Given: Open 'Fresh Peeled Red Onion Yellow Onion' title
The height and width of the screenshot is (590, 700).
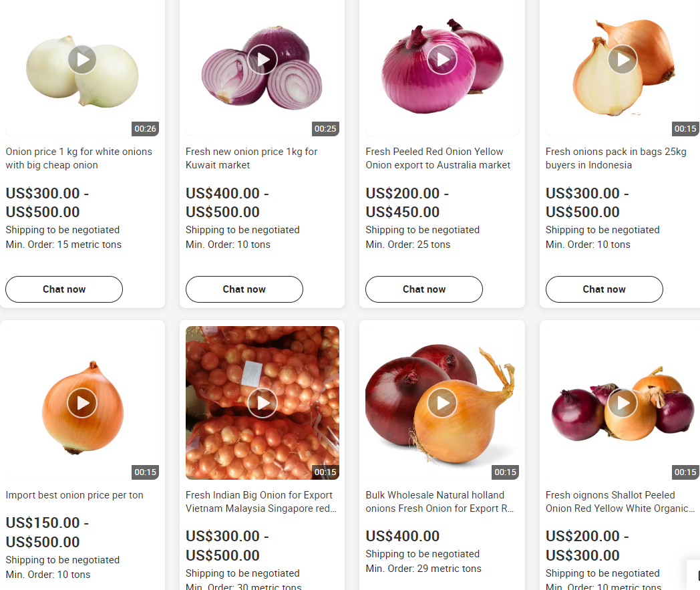Looking at the screenshot, I should click(437, 158).
